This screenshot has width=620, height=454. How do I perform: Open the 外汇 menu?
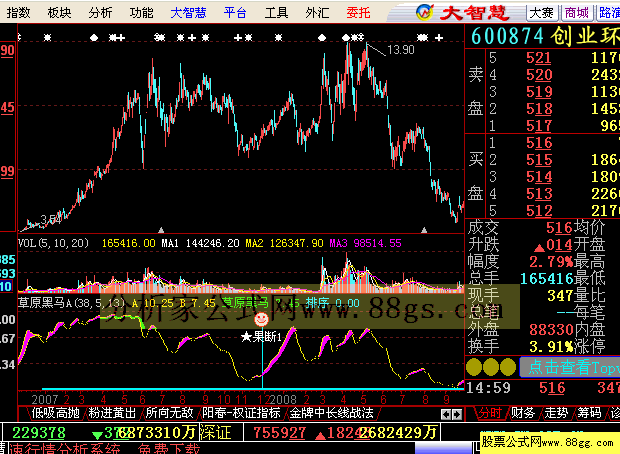coord(317,13)
